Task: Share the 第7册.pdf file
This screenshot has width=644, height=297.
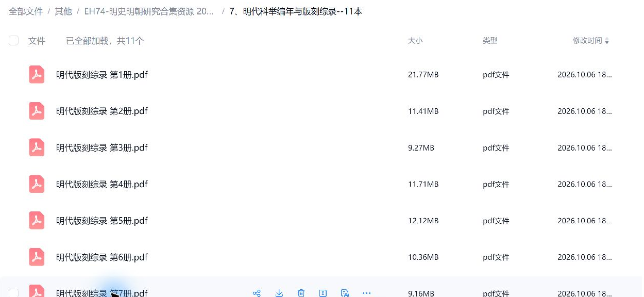Action: (x=257, y=293)
